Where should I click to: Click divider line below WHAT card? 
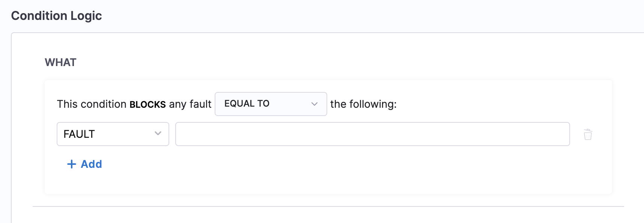click(x=328, y=206)
